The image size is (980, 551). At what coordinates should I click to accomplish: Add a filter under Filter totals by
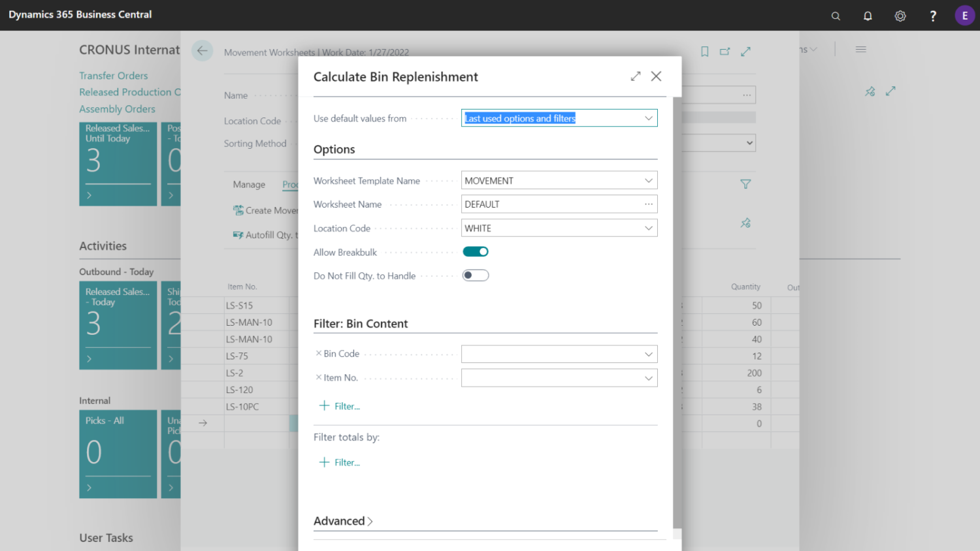pyautogui.click(x=339, y=462)
